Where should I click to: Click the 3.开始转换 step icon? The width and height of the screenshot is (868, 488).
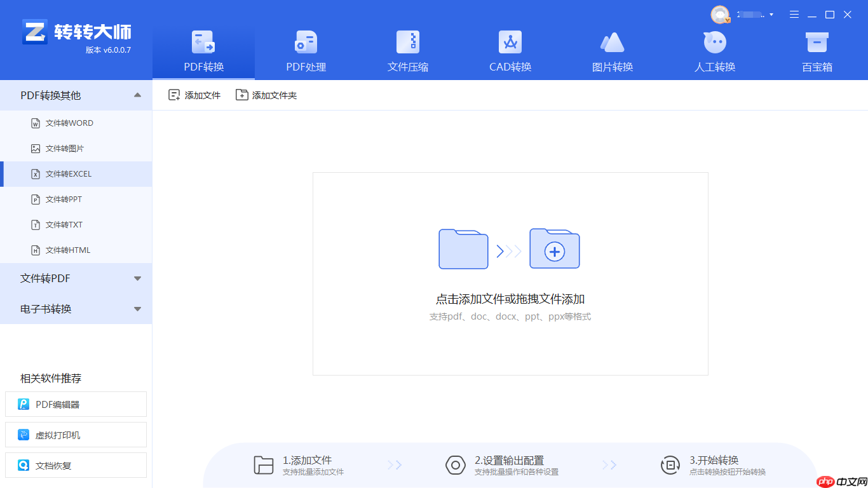coord(670,465)
